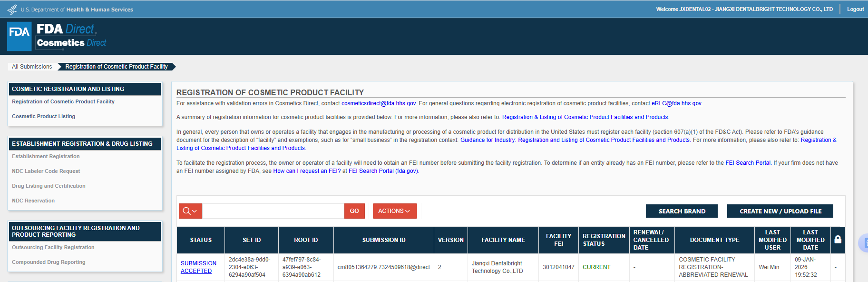
Task: Click the FDA logo icon
Action: tap(20, 36)
